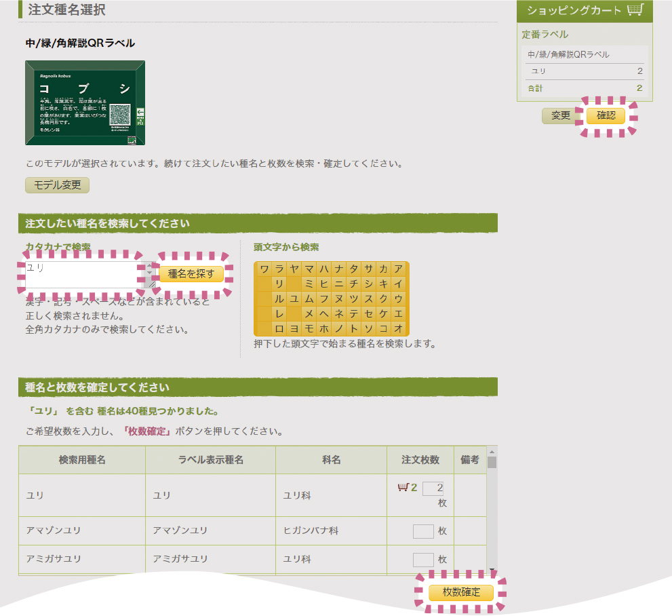Click the cart icon in ユリ row
672x616 pixels.
tap(403, 487)
